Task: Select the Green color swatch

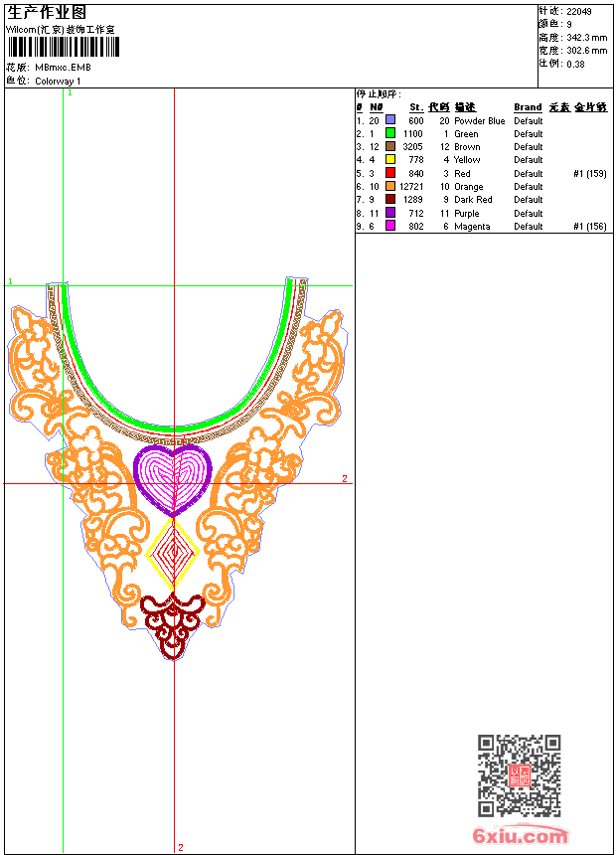Action: click(390, 132)
